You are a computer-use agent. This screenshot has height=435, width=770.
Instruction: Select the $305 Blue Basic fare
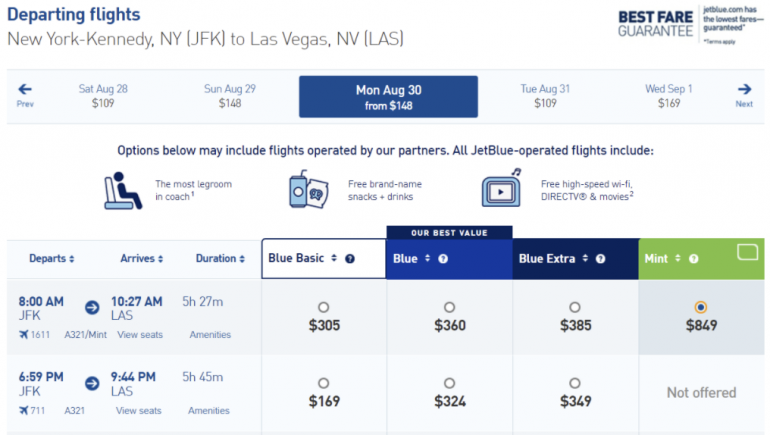pyautogui.click(x=323, y=307)
